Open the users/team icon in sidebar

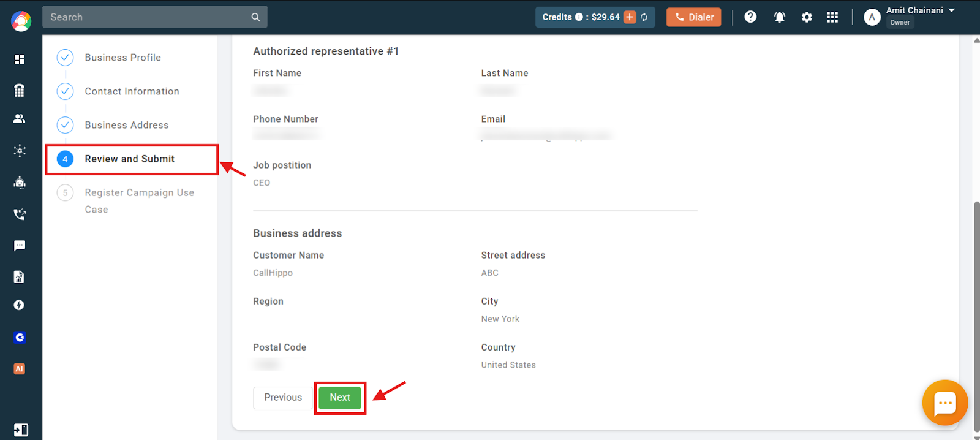[20, 118]
